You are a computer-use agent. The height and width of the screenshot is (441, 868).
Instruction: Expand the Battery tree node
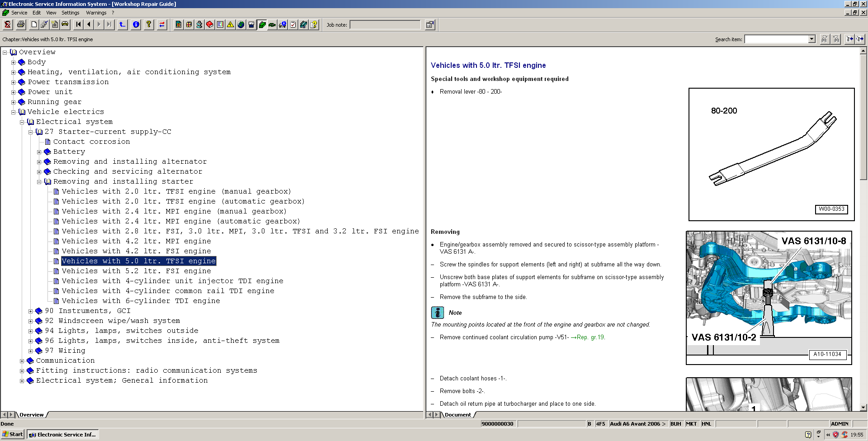[39, 152]
